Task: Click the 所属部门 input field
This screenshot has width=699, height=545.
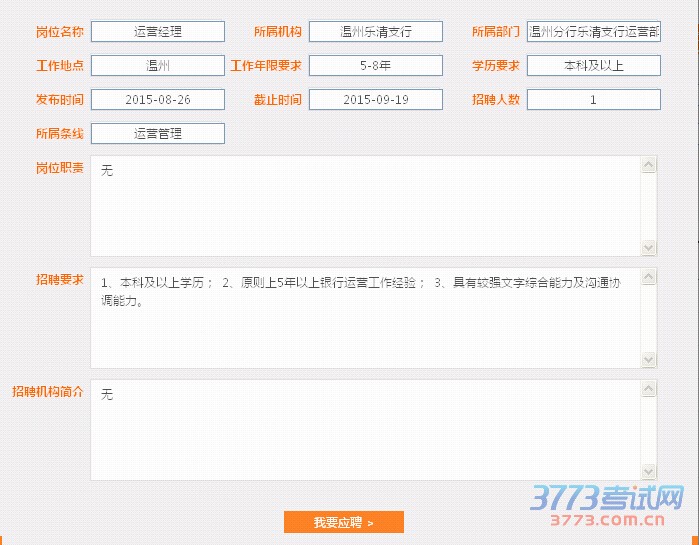Action: coord(594,32)
